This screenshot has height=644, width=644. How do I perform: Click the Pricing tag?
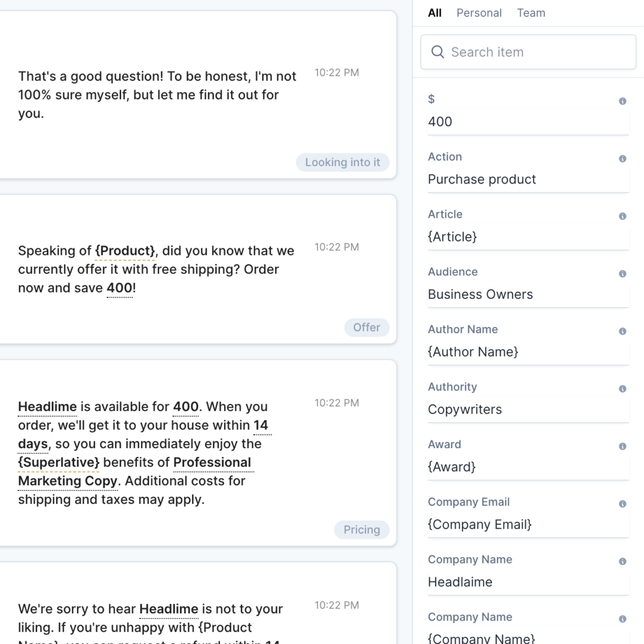click(x=361, y=530)
